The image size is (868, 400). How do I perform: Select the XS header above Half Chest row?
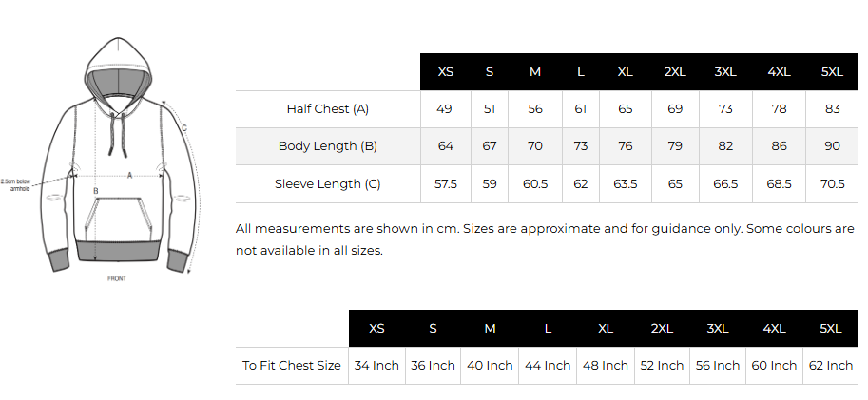tap(445, 71)
